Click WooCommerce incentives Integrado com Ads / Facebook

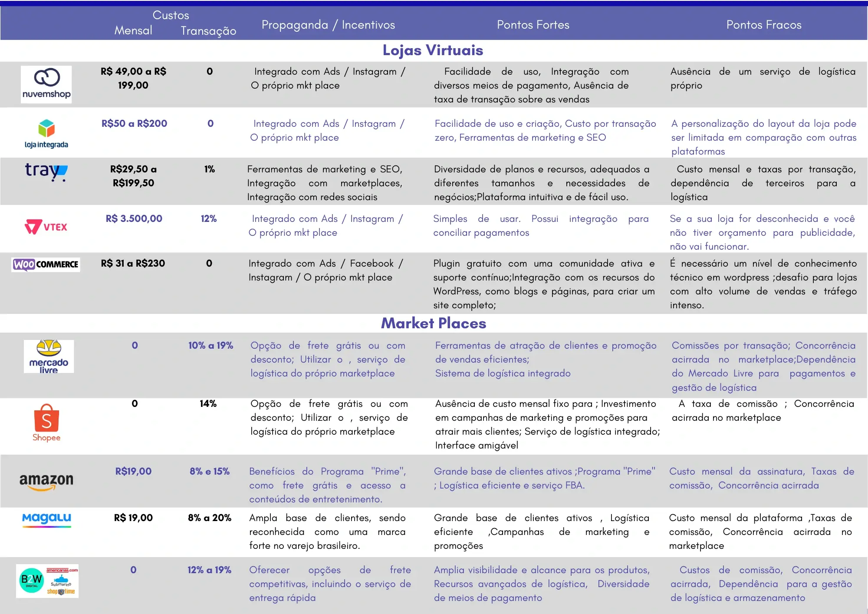click(325, 270)
